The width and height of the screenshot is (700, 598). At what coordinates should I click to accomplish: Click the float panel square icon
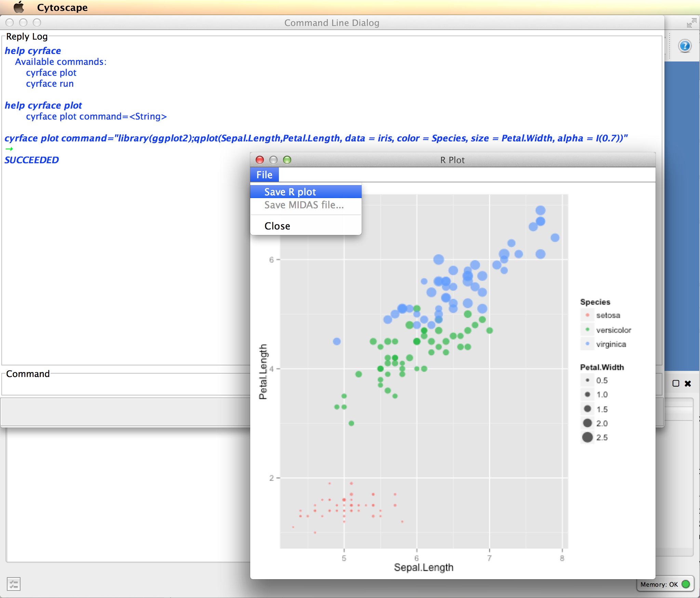[x=676, y=383]
